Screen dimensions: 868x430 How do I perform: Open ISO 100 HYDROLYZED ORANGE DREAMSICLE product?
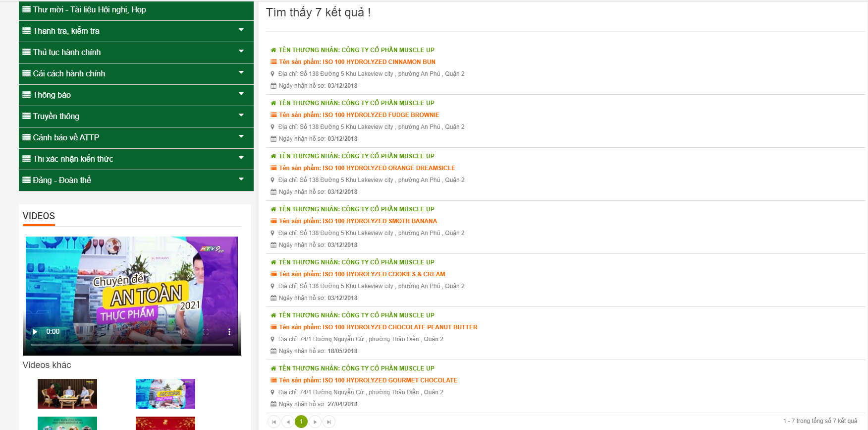tap(367, 168)
